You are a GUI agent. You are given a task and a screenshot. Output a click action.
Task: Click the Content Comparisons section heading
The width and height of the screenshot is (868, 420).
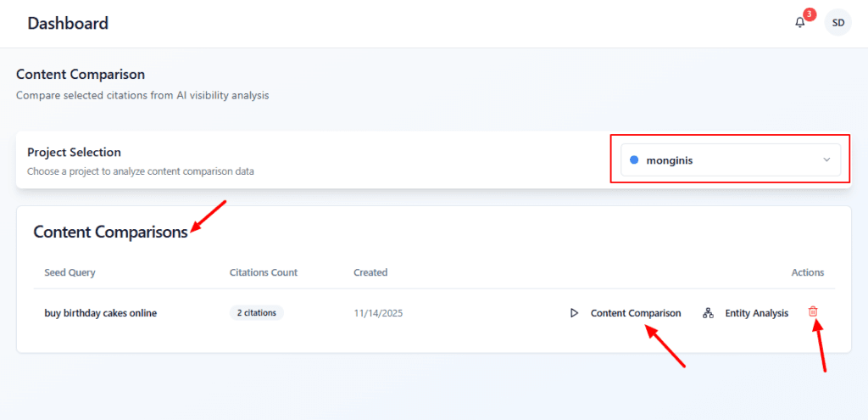pyautogui.click(x=110, y=232)
